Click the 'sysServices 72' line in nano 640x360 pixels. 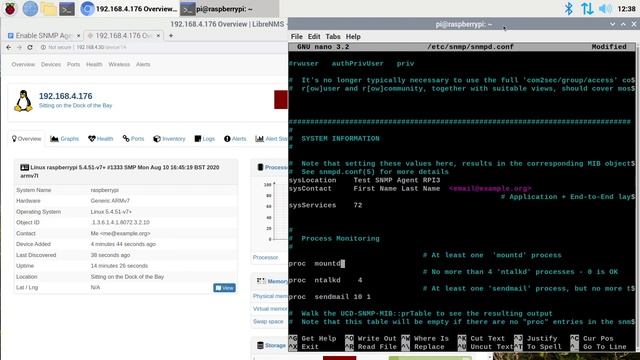coord(325,205)
